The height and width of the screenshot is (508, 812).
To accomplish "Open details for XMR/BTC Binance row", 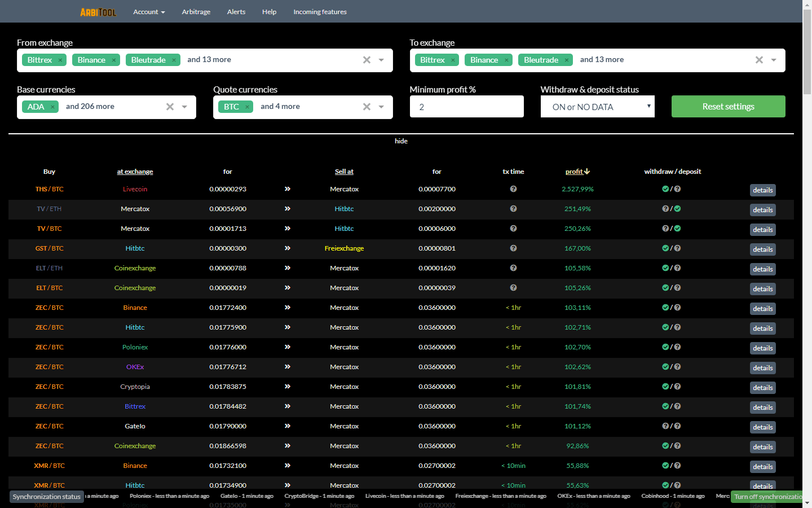I will (x=763, y=467).
